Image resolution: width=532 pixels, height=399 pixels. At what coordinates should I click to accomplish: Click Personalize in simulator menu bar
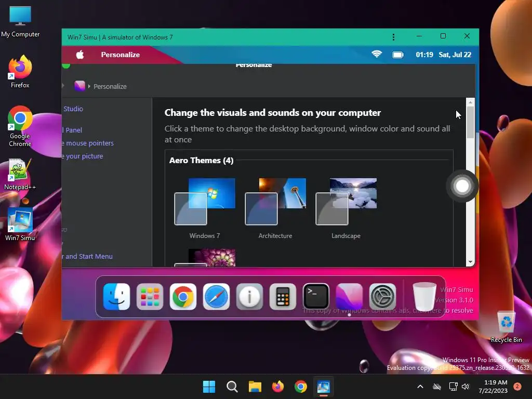(x=121, y=55)
